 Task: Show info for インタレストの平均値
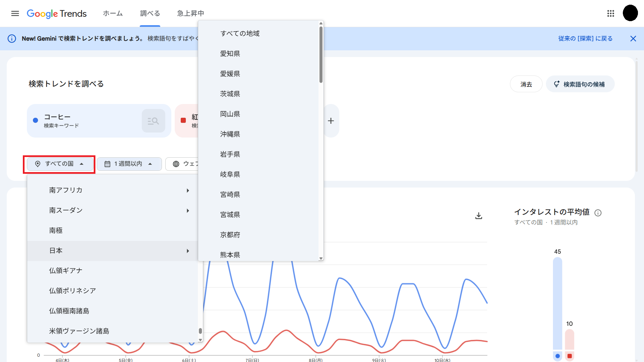[598, 213]
